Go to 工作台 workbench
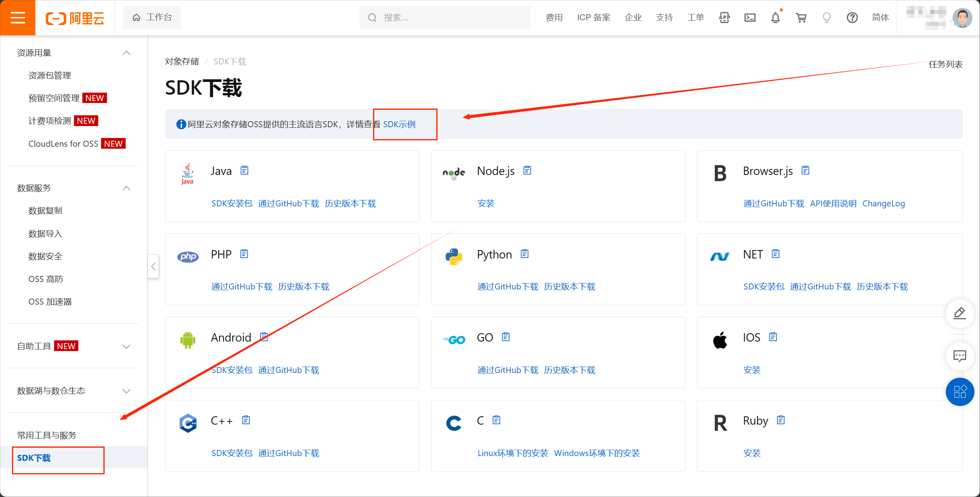Screen dimensions: 980x497 tap(152, 17)
